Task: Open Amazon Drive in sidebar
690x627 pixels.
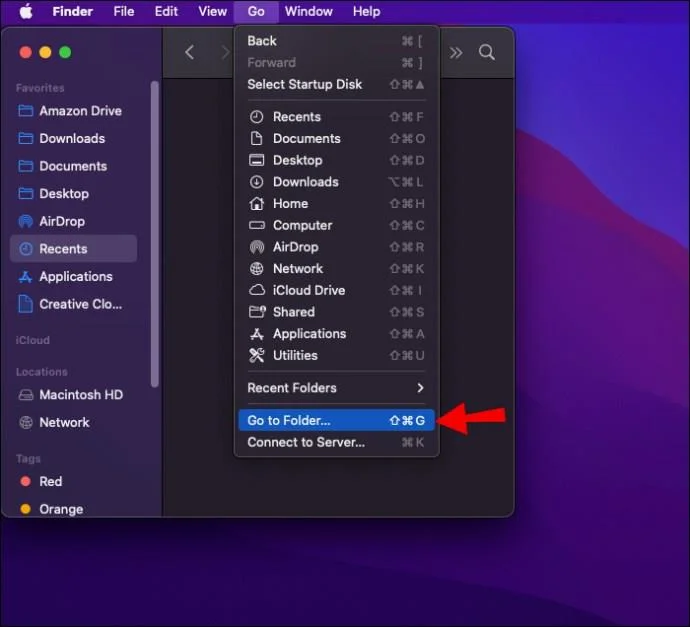Action: 73,111
